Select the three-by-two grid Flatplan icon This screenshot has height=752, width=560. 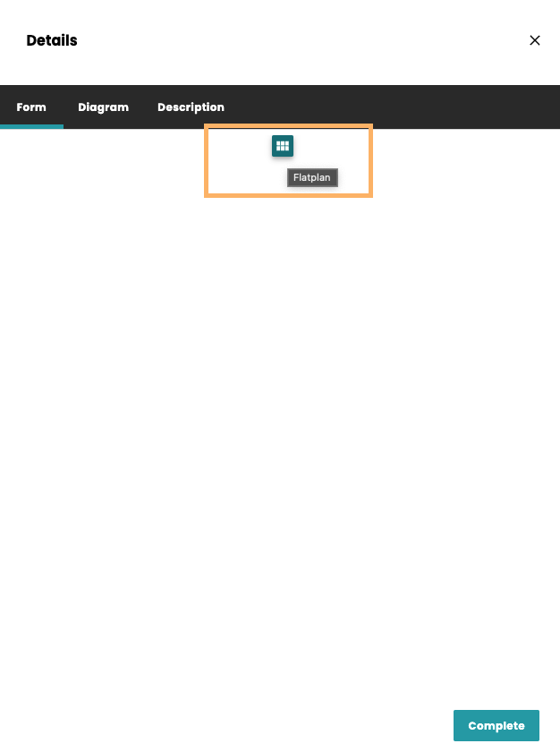click(283, 146)
